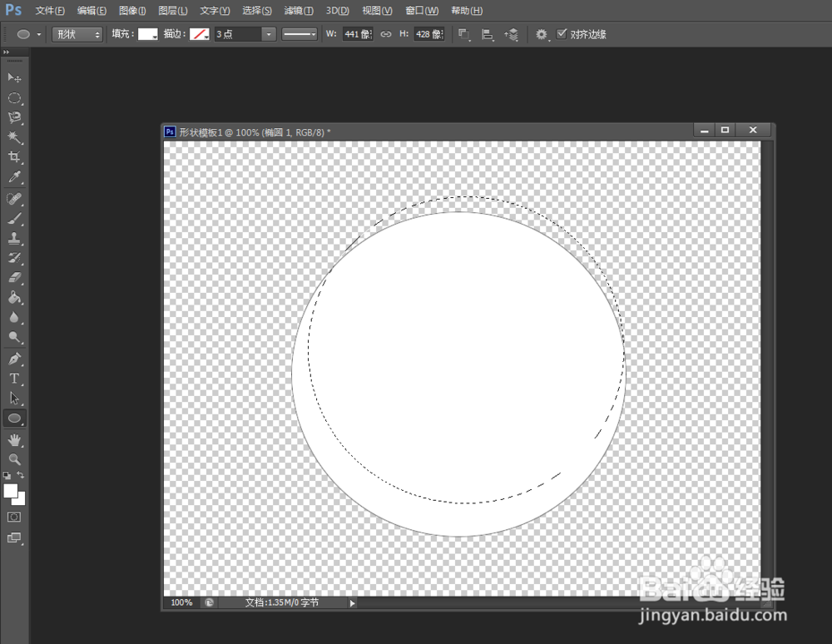Open path operations options
The width and height of the screenshot is (832, 644).
[x=463, y=34]
